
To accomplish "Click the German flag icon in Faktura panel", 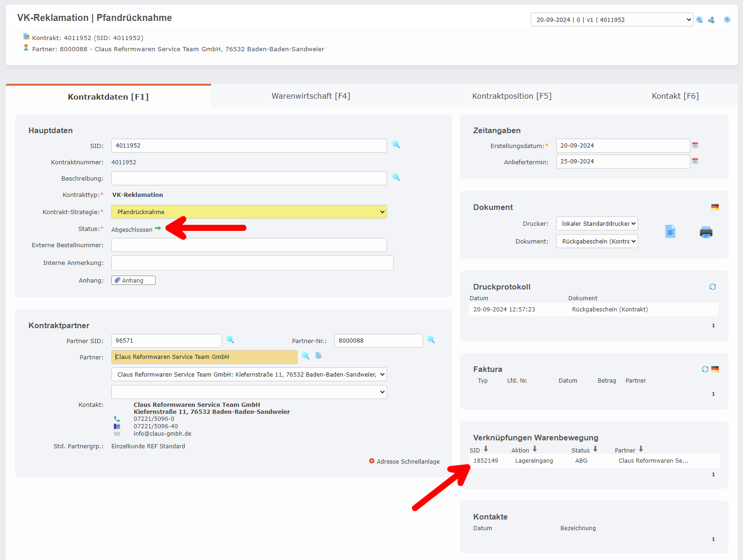I will pos(715,369).
